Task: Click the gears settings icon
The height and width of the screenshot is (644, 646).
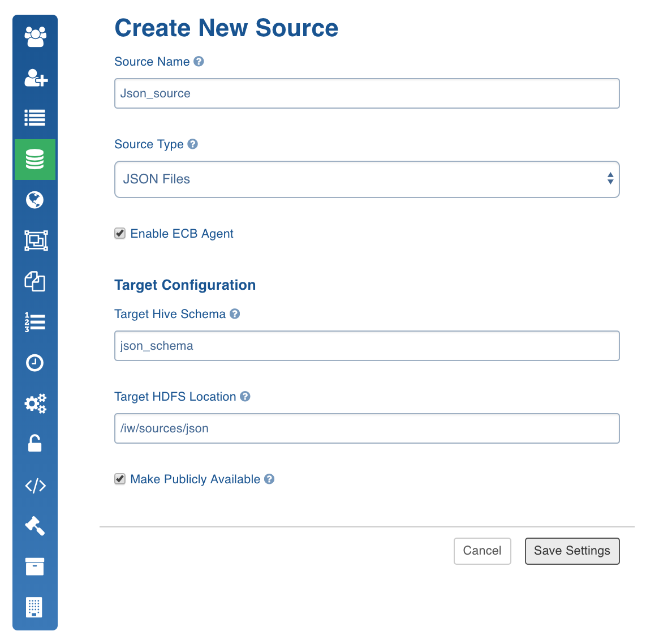Action: [x=36, y=403]
